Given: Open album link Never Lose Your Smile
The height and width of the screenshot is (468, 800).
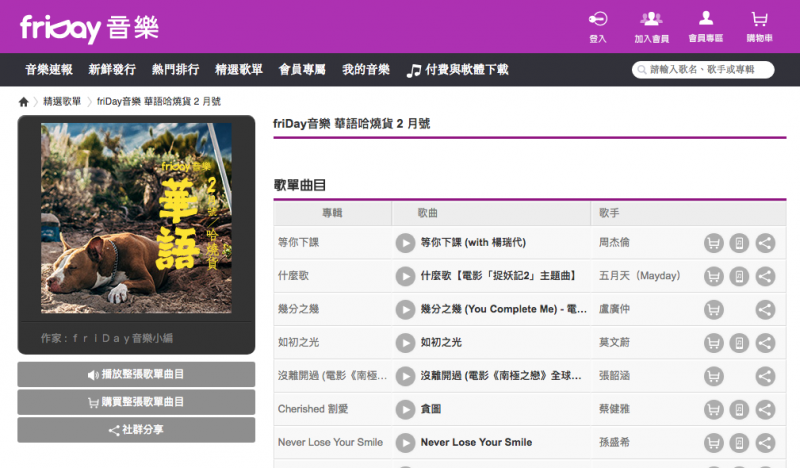Looking at the screenshot, I should tap(331, 442).
